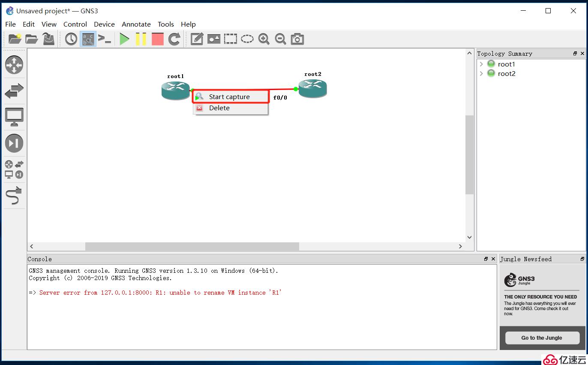
Task: Draw an ellipse icon
Action: 247,39
